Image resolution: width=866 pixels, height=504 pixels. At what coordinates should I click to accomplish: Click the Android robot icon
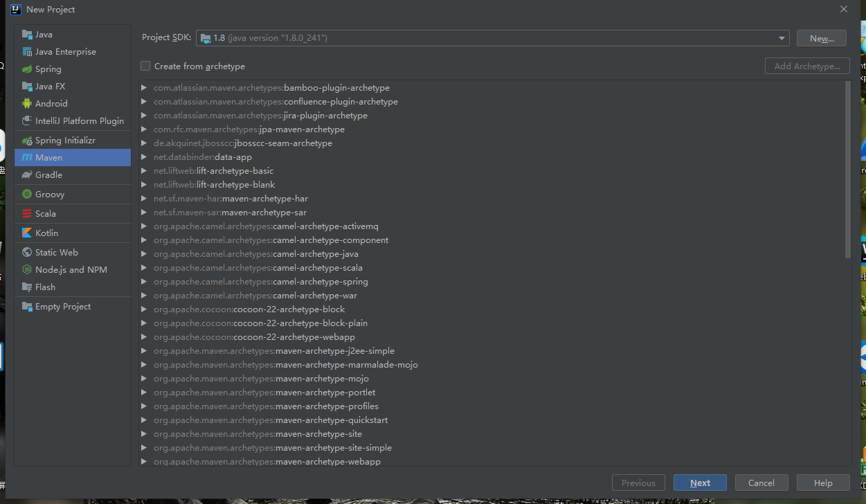[x=27, y=104]
